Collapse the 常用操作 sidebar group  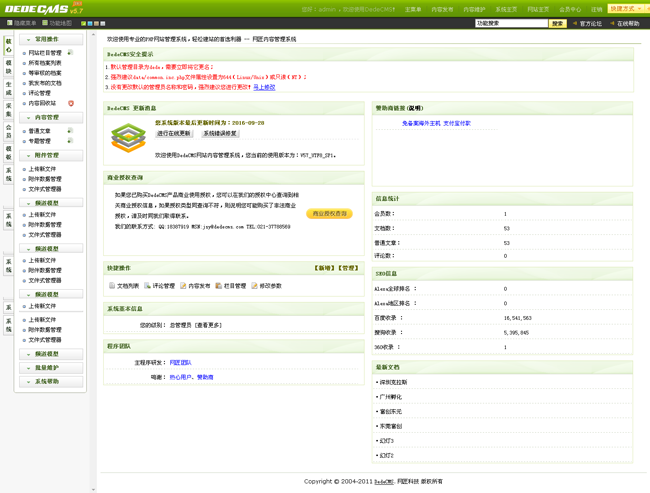pyautogui.click(x=51, y=39)
